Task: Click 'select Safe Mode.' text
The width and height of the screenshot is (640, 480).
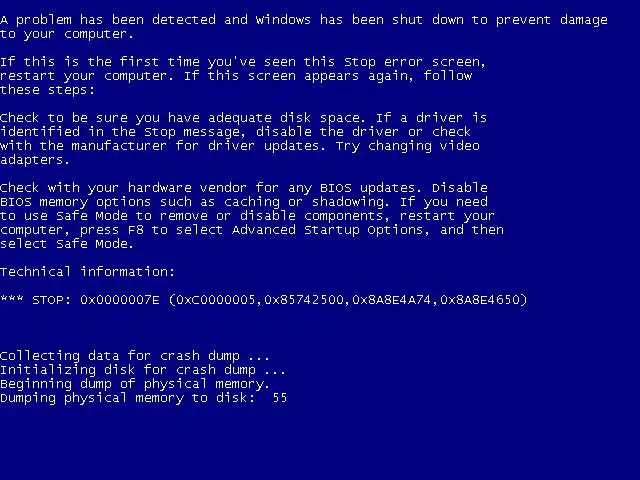Action: [x=67, y=244]
